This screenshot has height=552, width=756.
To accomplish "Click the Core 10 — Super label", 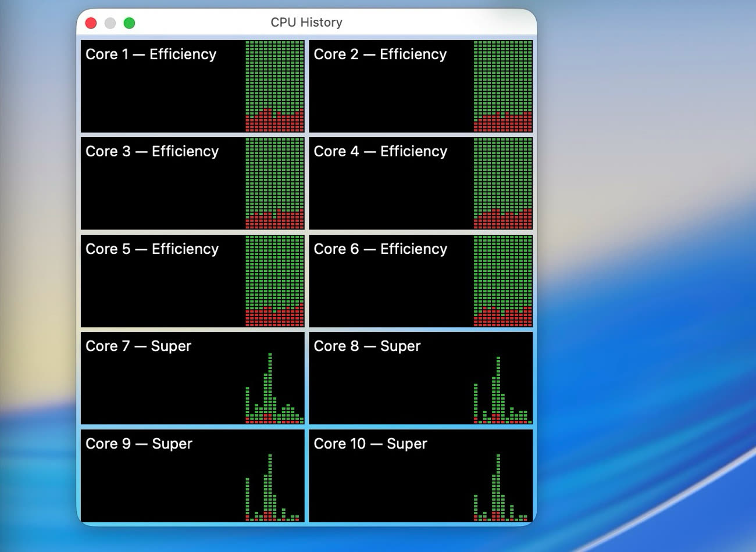I will pos(370,444).
